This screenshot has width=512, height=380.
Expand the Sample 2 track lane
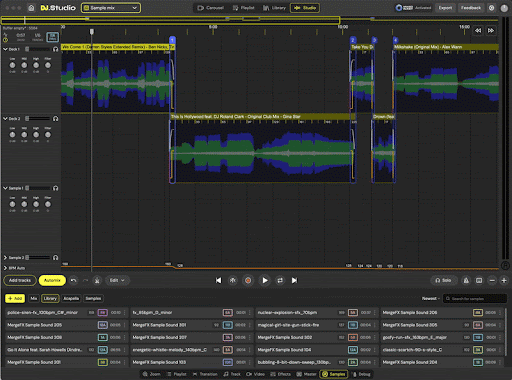5,258
